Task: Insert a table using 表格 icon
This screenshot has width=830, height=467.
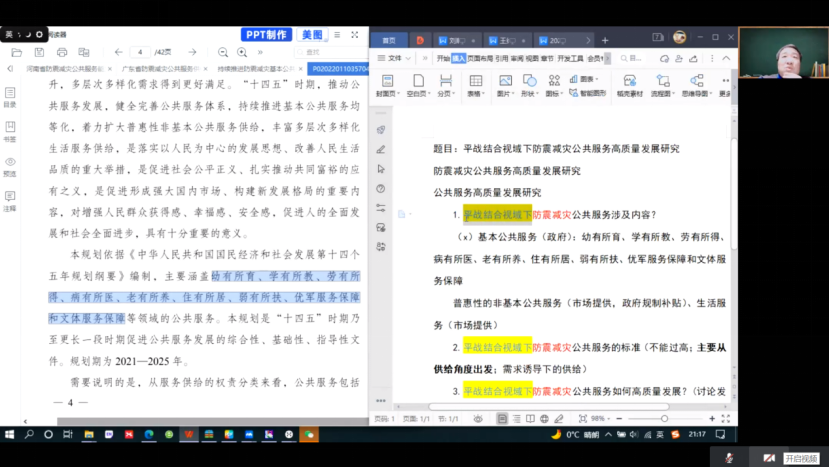Action: (x=475, y=84)
